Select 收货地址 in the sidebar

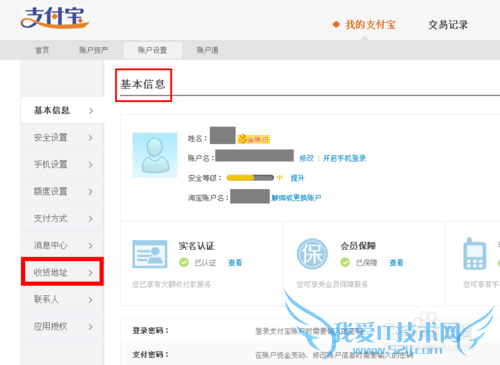(62, 272)
